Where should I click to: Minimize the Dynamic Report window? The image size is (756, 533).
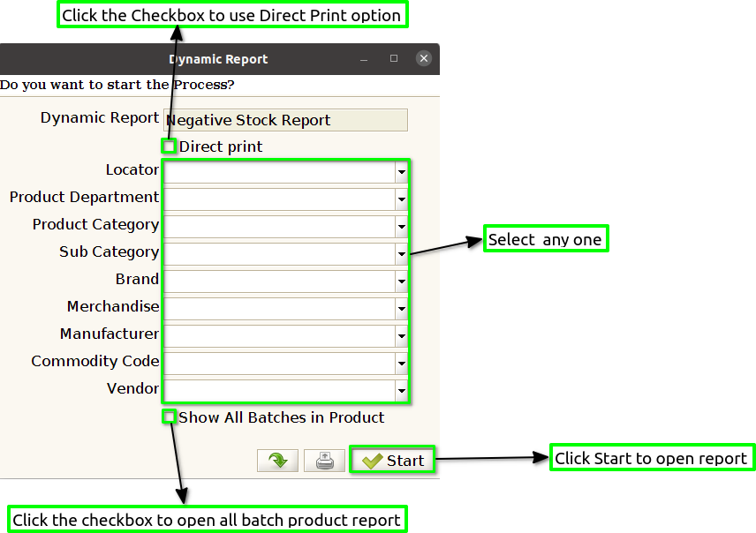coord(364,59)
